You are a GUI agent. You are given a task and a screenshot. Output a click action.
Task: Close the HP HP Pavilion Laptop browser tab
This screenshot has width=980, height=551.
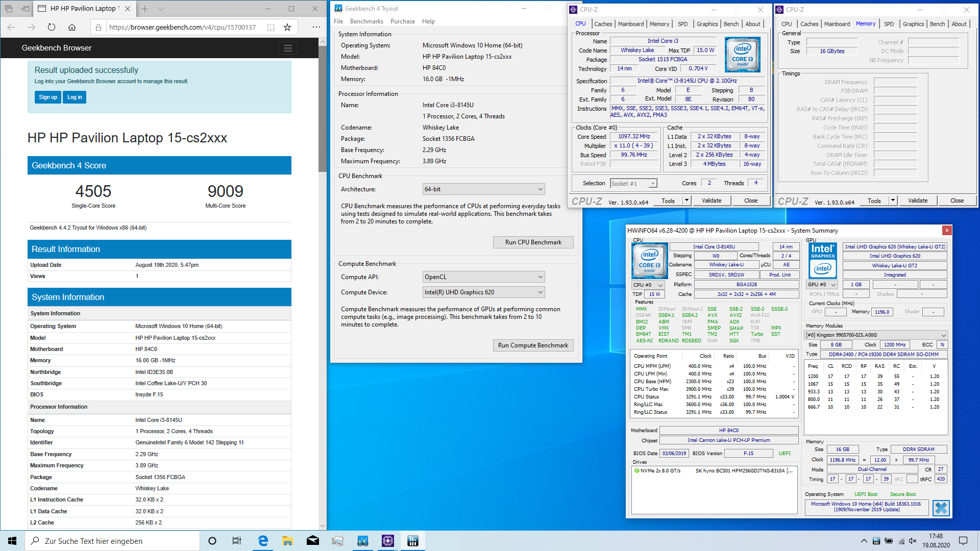128,9
